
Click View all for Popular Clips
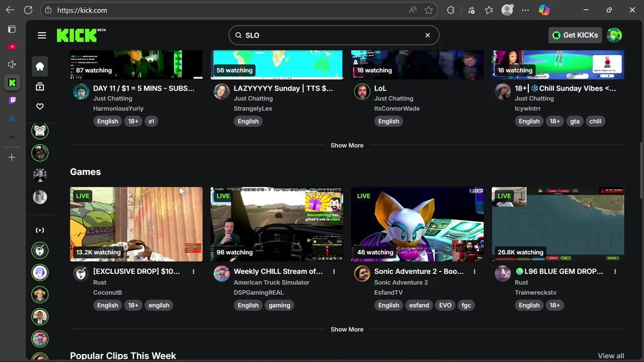611,356
